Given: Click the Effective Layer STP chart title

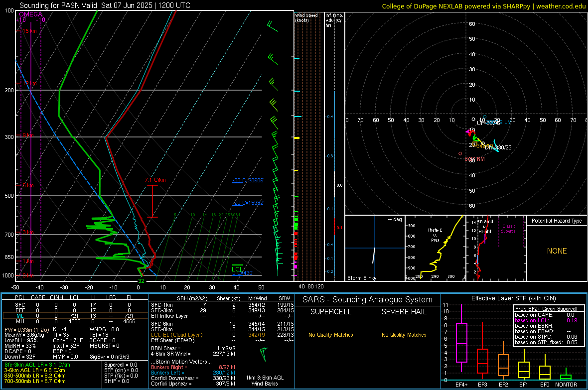Looking at the screenshot, I should point(513,298).
